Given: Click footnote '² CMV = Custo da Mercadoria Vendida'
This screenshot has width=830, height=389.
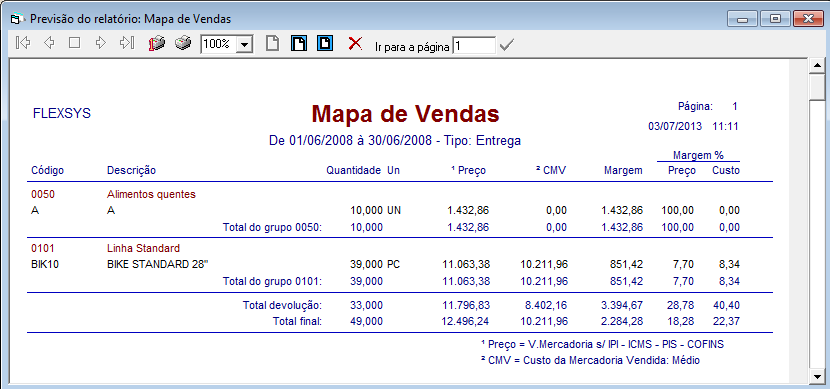Looking at the screenshot, I should point(590,360).
